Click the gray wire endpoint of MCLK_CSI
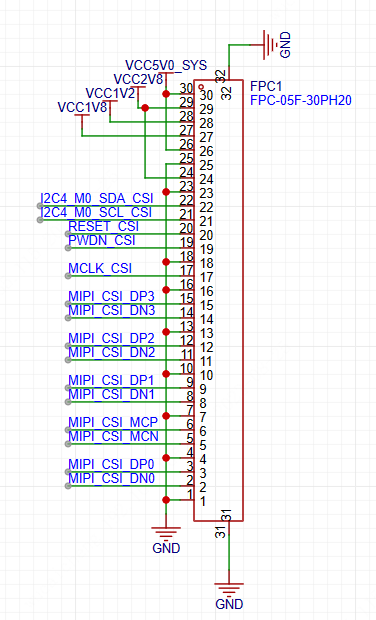Viewport: 376px width, 620px height. [x=68, y=276]
